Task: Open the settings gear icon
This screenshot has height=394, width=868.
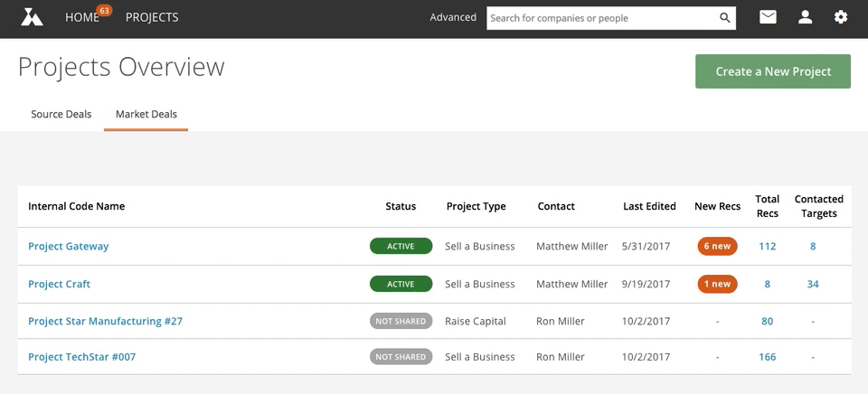Action: (x=841, y=18)
